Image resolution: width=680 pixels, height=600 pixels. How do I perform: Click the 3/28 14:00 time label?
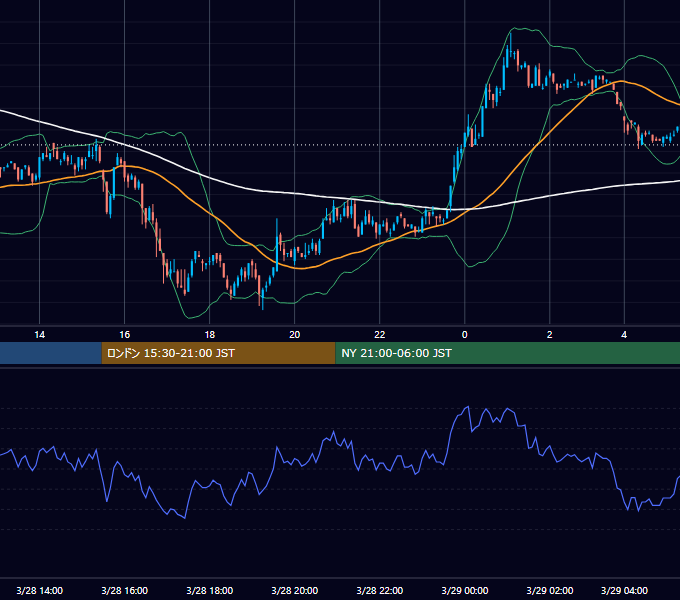(x=39, y=590)
